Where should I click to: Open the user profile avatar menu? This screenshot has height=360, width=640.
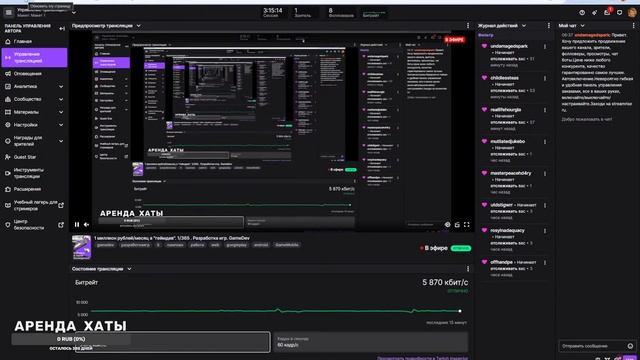click(x=632, y=12)
